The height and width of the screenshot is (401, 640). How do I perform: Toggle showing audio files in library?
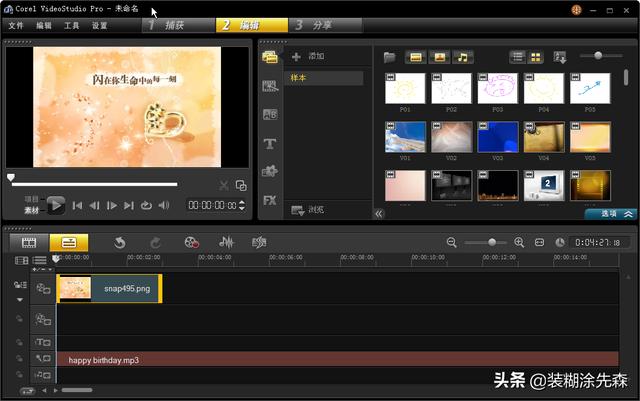[x=462, y=57]
